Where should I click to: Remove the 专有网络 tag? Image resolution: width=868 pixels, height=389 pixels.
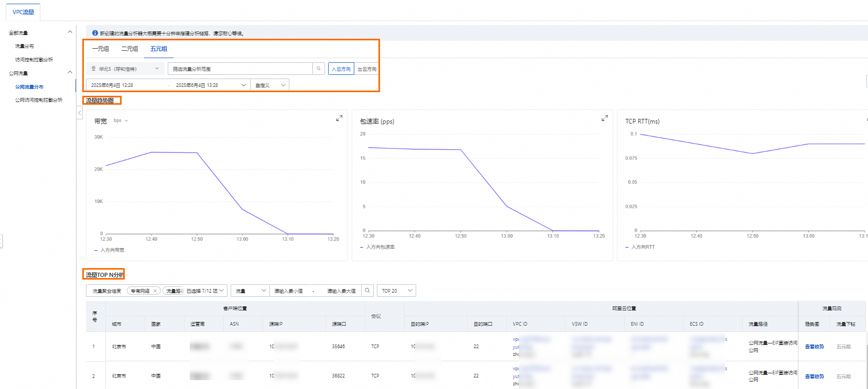155,291
